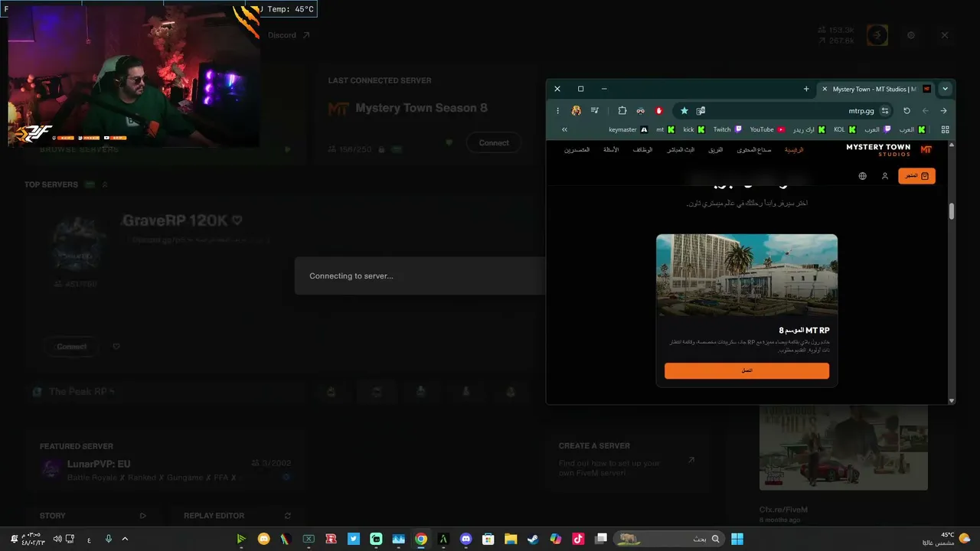Show hidden system tray icons
The image size is (980, 551).
coord(125,539)
